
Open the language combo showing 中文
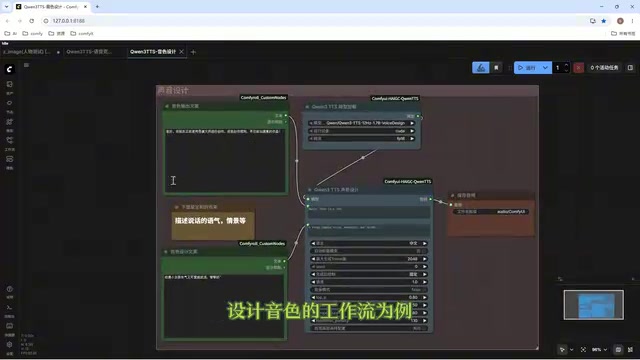pos(369,243)
